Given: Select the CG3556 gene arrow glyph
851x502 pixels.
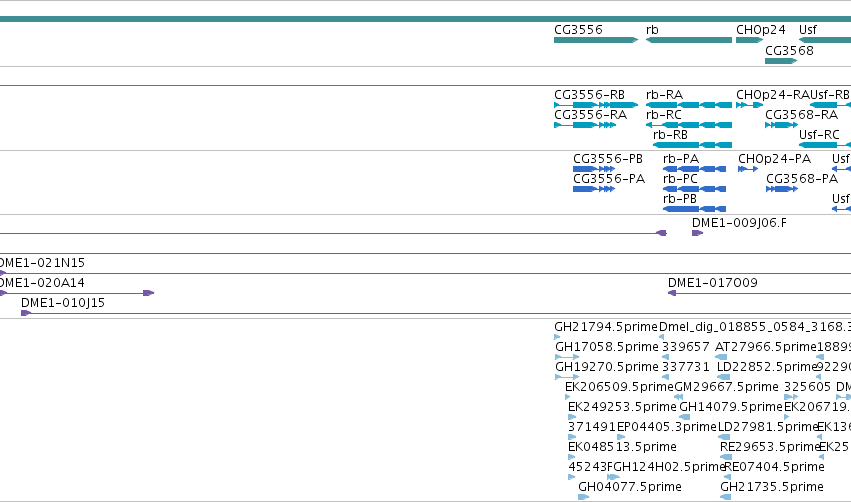Looking at the screenshot, I should click(596, 40).
